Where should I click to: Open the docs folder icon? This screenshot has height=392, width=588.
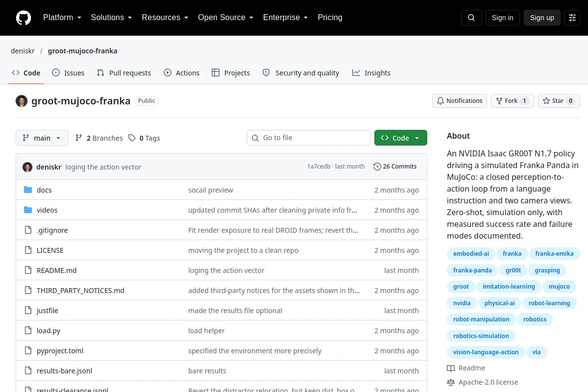pyautogui.click(x=28, y=190)
